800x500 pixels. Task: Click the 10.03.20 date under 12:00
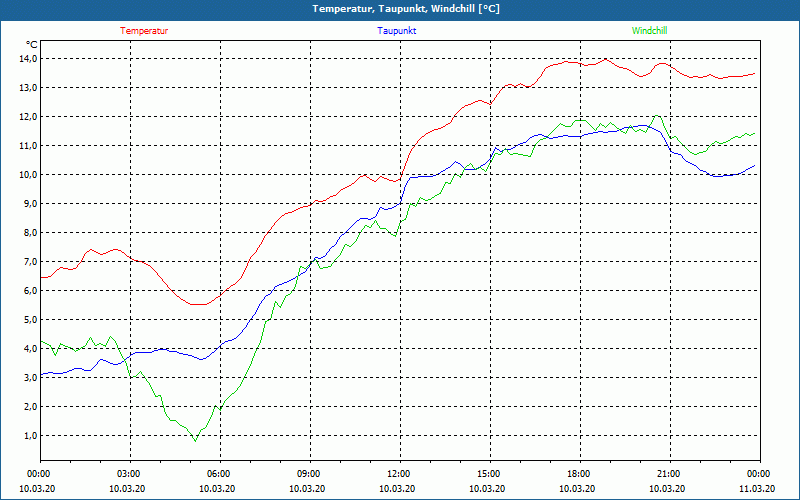pos(397,489)
